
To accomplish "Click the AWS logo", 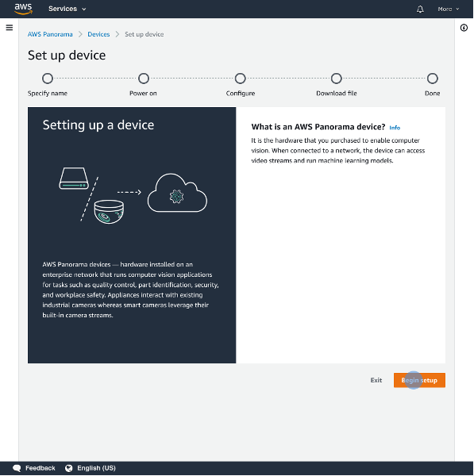I will 23,9.
